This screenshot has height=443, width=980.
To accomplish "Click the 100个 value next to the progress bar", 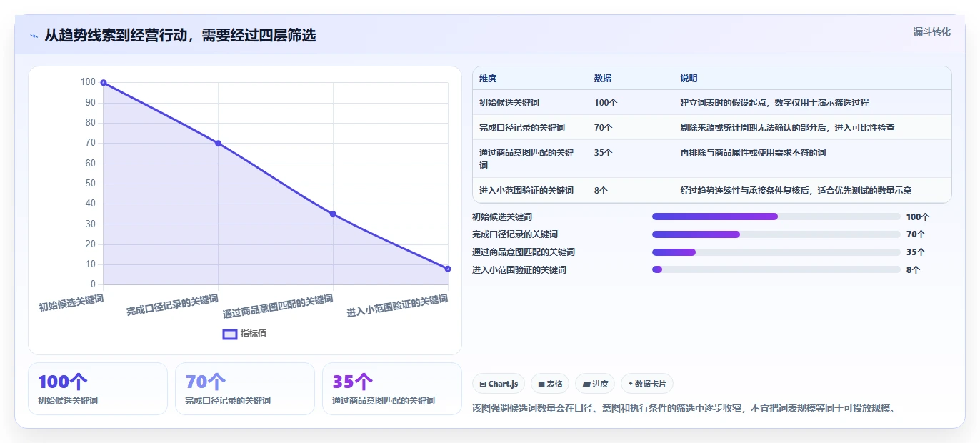I will [918, 217].
